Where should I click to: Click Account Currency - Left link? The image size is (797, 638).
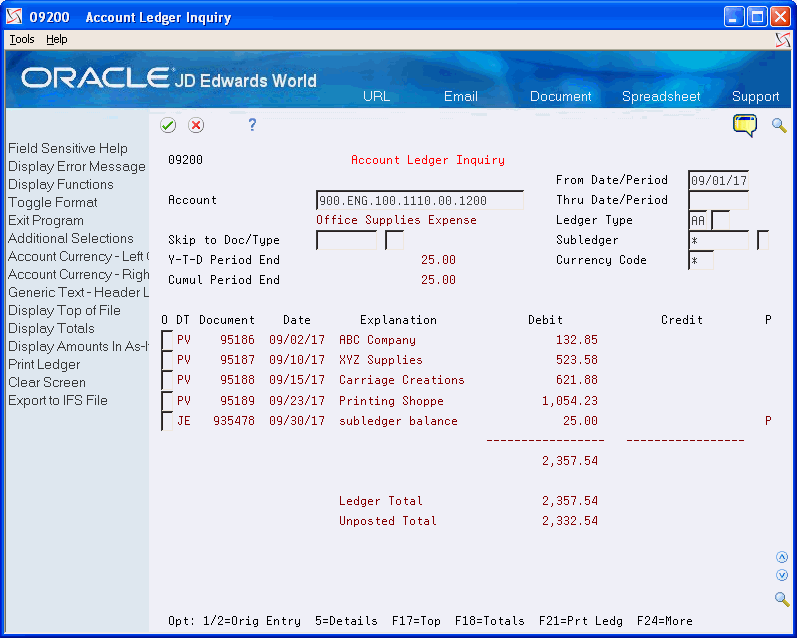pos(78,256)
